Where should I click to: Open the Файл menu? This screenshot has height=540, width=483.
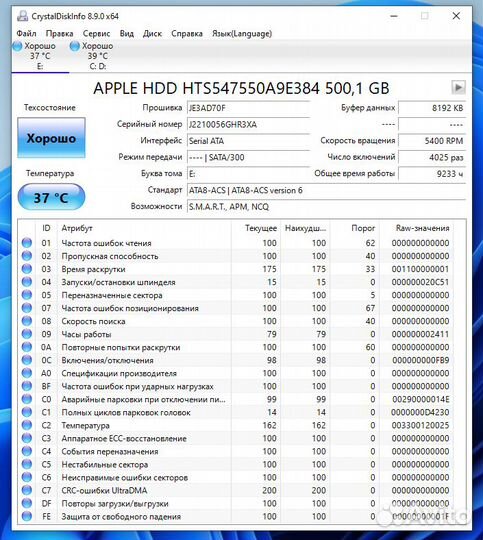click(x=26, y=33)
